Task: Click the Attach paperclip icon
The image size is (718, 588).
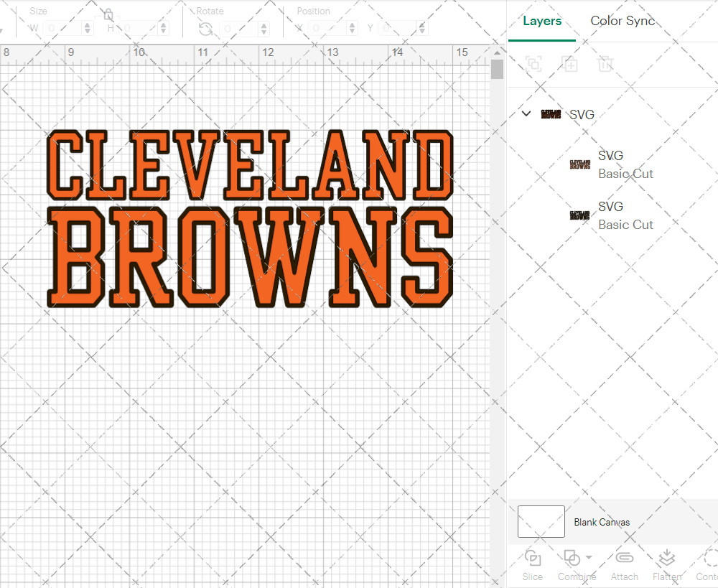Action: coord(624,559)
